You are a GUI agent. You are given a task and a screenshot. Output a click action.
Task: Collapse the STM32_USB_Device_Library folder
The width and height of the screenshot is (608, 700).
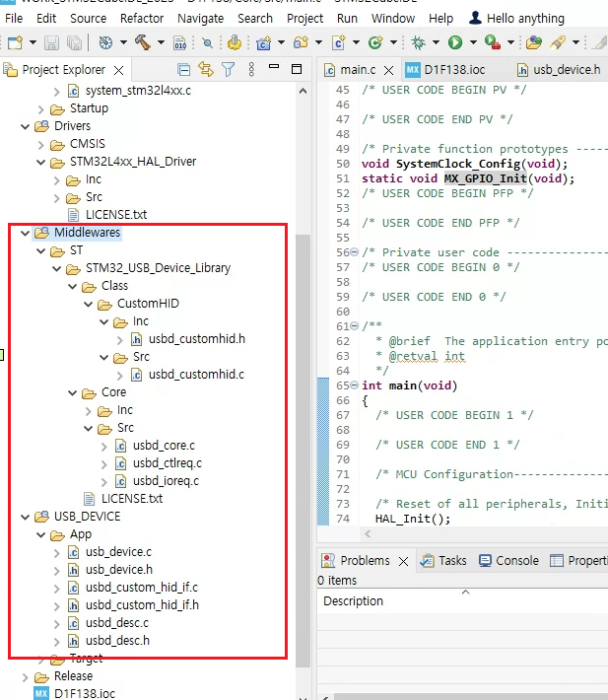point(56,269)
